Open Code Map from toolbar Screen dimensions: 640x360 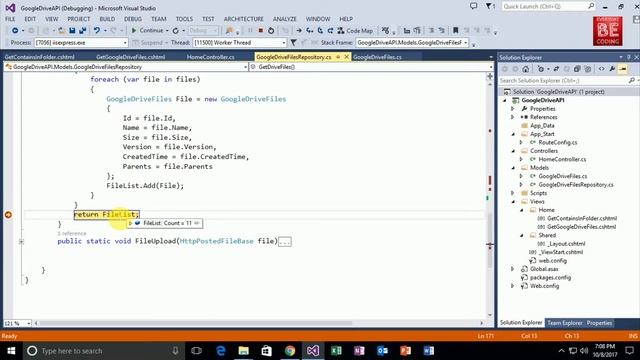point(355,31)
